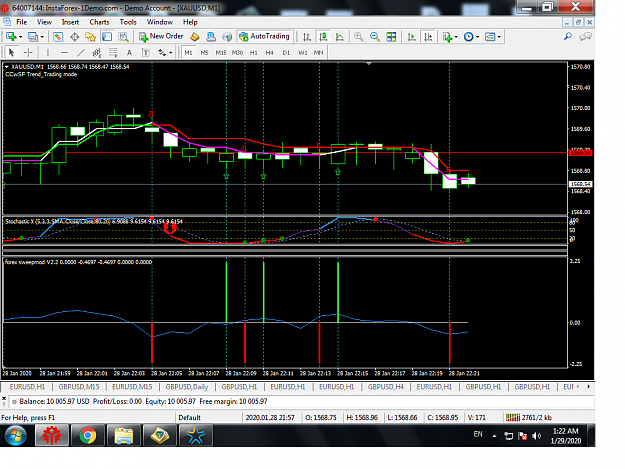Click the signals globe icon
This screenshot has width=625, height=469.
point(227,37)
